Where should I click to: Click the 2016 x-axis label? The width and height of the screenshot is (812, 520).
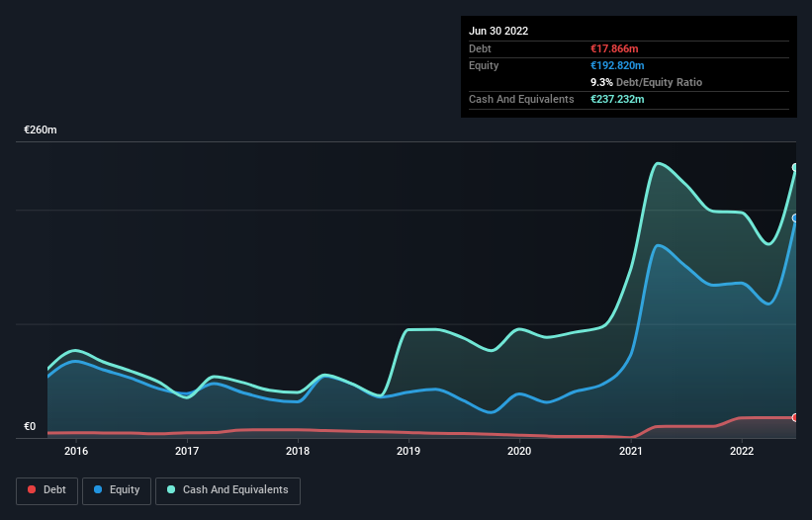pos(76,451)
